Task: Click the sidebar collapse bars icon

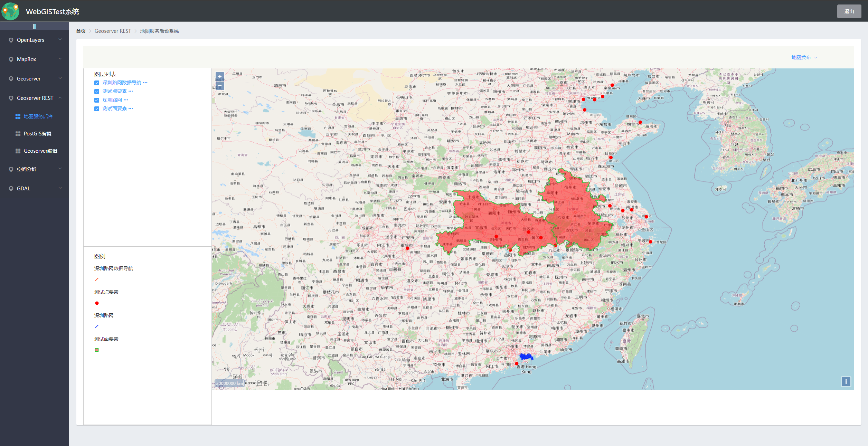Action: click(35, 26)
